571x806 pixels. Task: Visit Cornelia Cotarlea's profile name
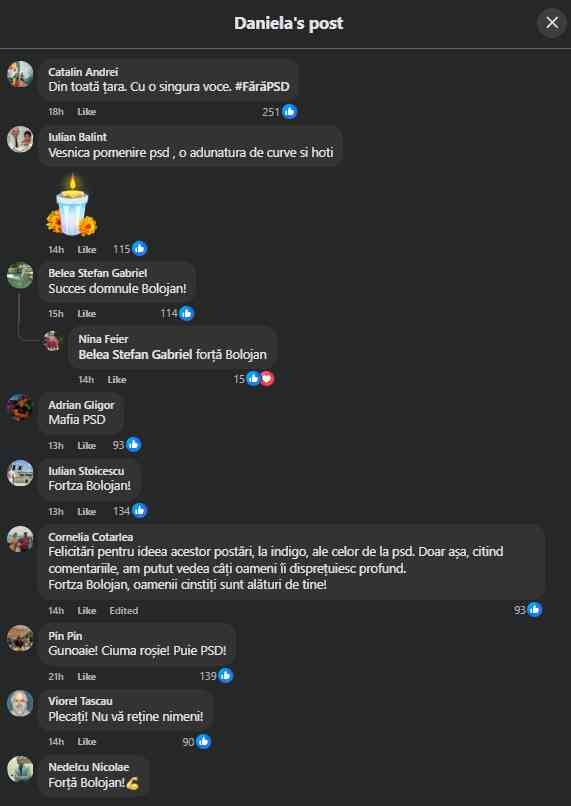coord(90,537)
